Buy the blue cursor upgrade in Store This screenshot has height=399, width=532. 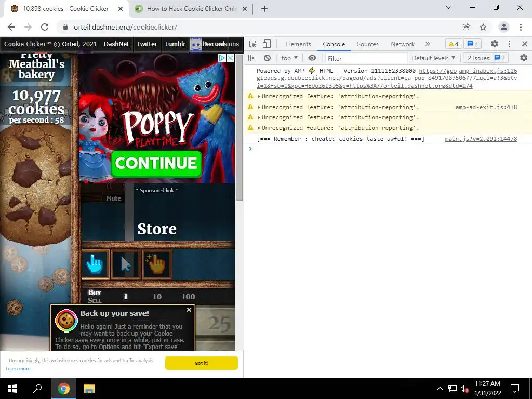pos(96,264)
